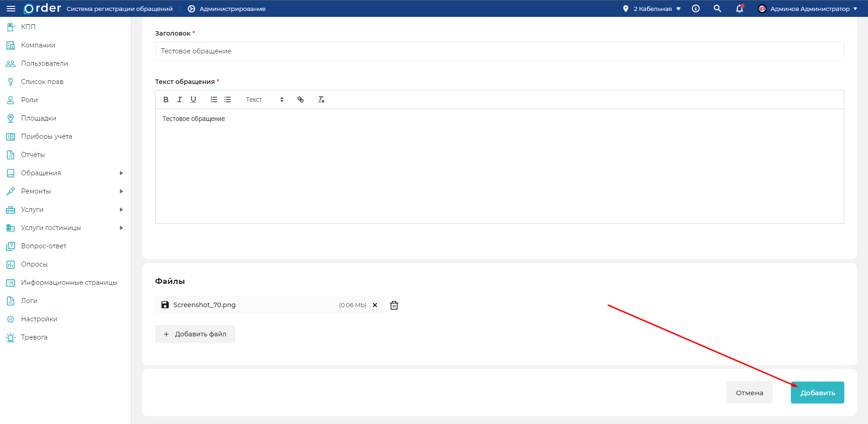Toggle bold formatting in text editor
The width and height of the screenshot is (868, 424).
166,99
